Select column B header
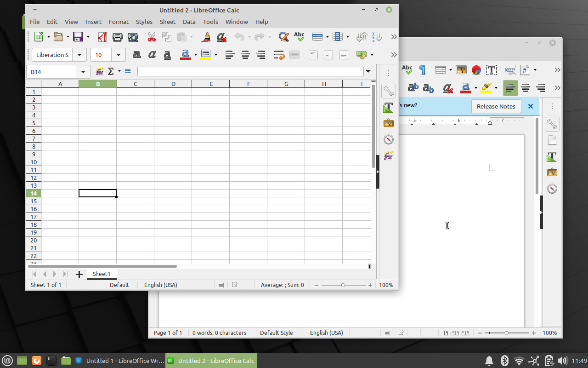This screenshot has height=368, width=588. tap(98, 84)
